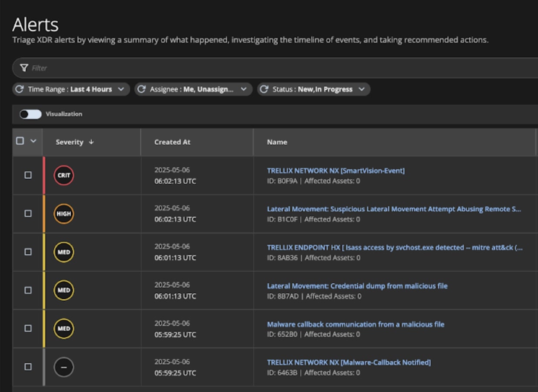
Task: Open the Status New, In Progress dropdown
Action: [x=362, y=89]
